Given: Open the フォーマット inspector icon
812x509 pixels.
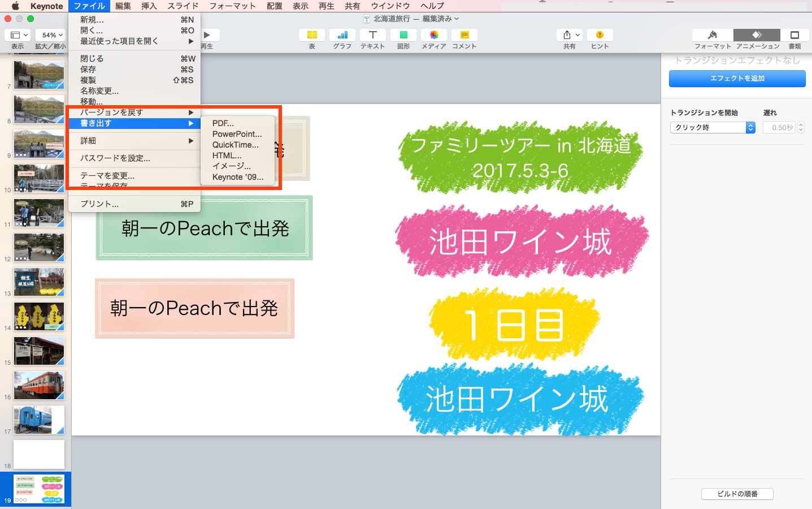Looking at the screenshot, I should point(713,35).
